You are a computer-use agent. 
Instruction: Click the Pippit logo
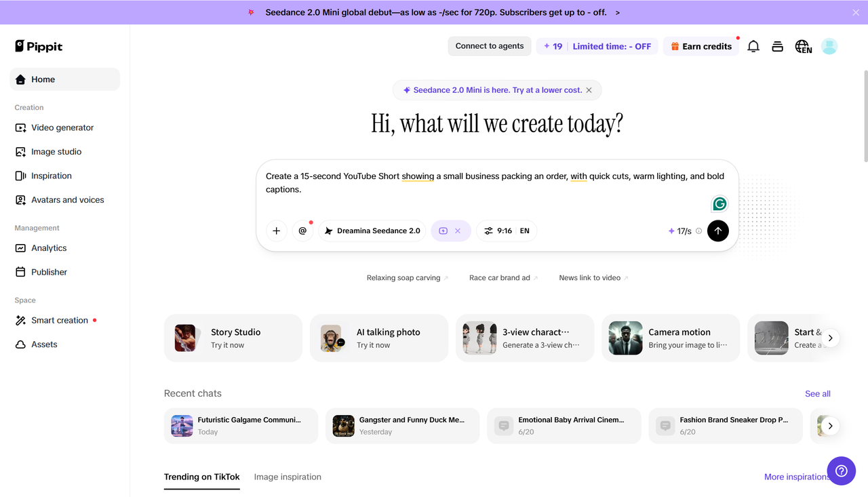pos(39,46)
